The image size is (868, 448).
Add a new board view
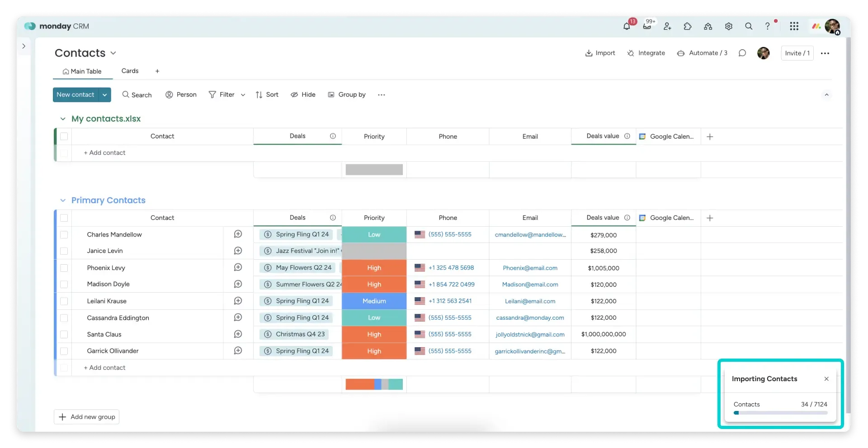pyautogui.click(x=157, y=71)
